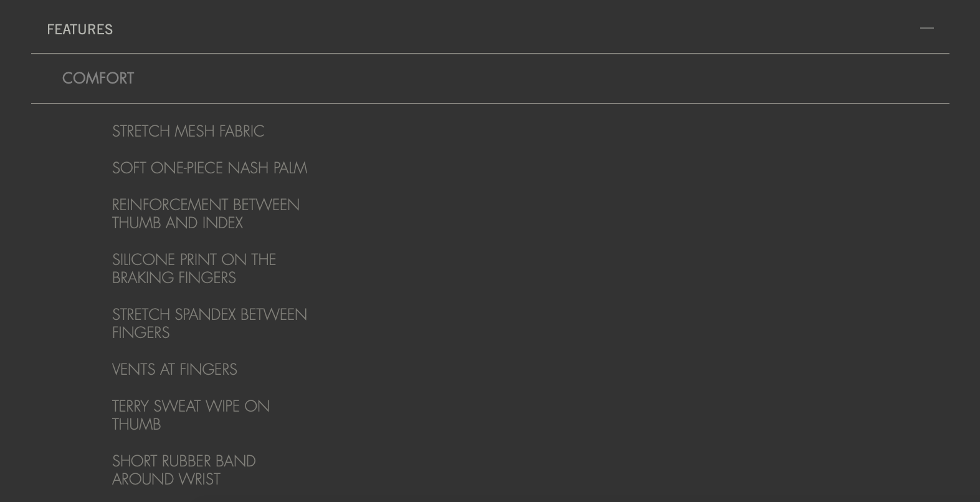
Task: Select the STRETCH MESH FABRIC feature
Action: point(188,131)
